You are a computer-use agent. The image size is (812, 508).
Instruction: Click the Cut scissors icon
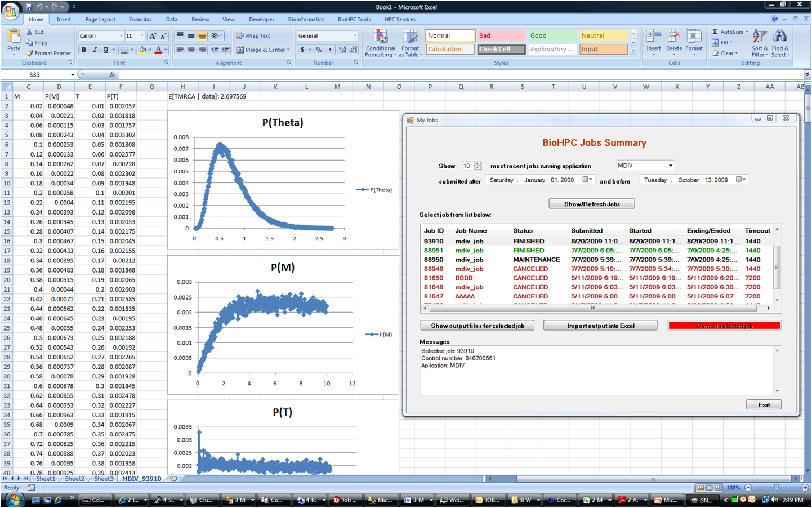29,32
